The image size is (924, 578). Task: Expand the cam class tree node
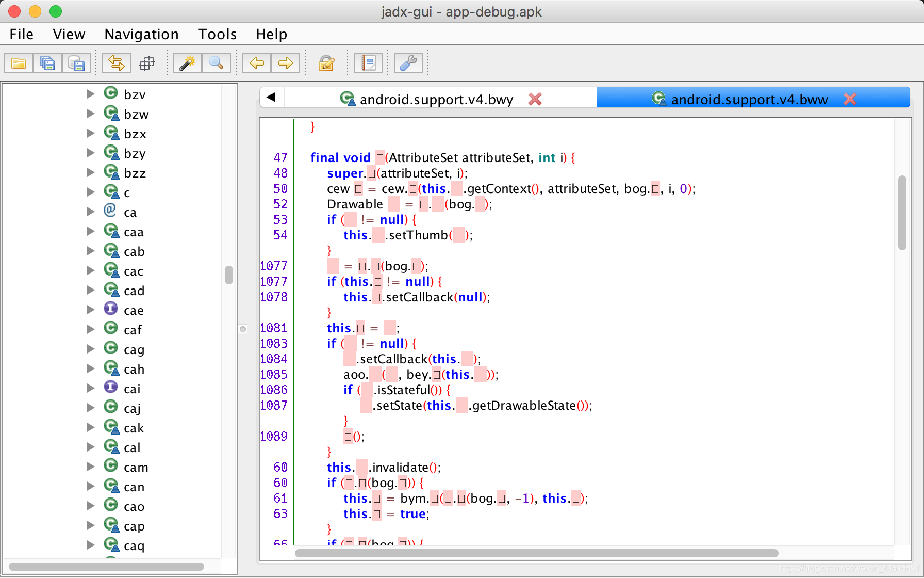click(91, 467)
